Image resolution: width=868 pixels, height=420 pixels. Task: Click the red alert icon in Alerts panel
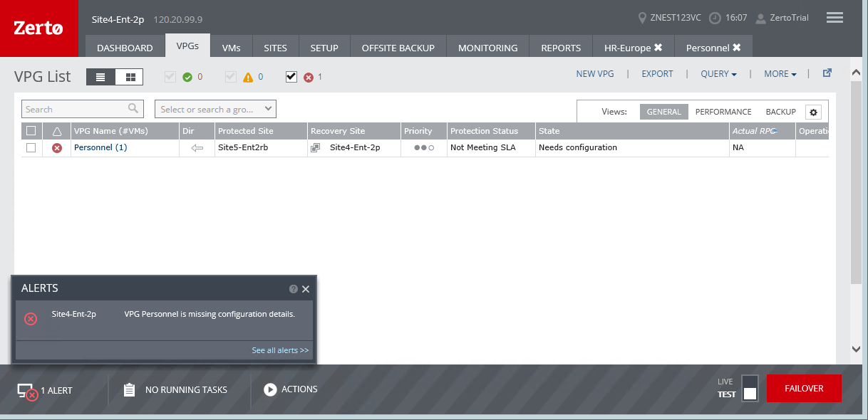31,319
